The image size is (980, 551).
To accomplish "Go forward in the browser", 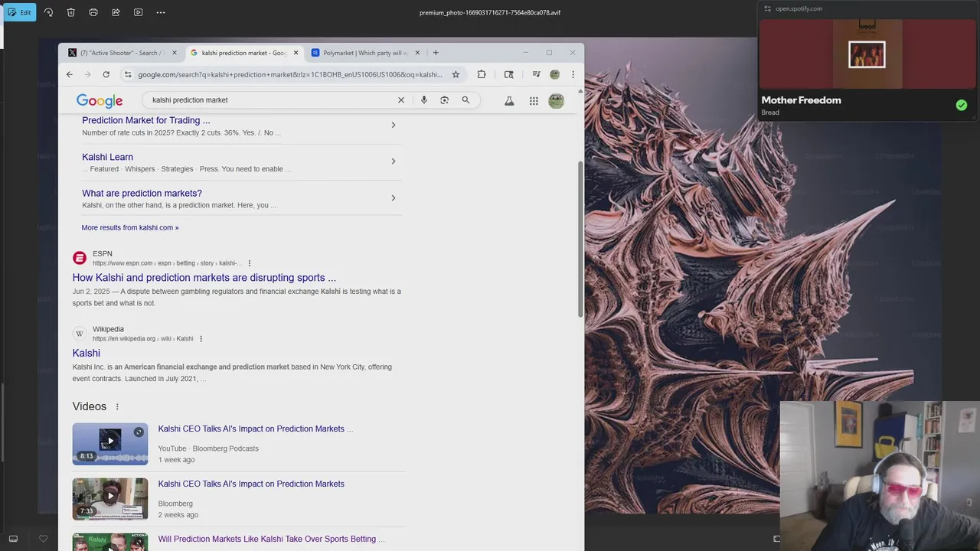I will click(x=87, y=74).
